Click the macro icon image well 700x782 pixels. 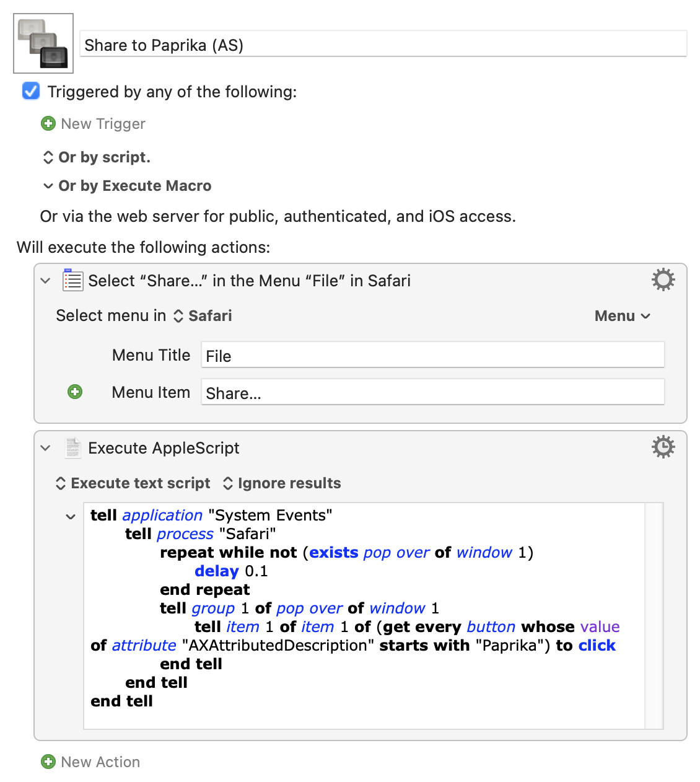point(43,43)
